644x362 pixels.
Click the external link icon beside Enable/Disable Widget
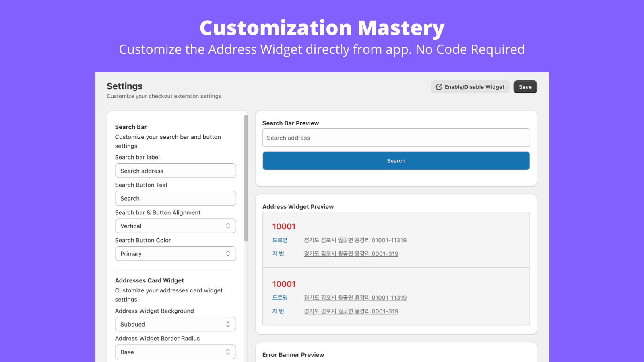tap(439, 87)
